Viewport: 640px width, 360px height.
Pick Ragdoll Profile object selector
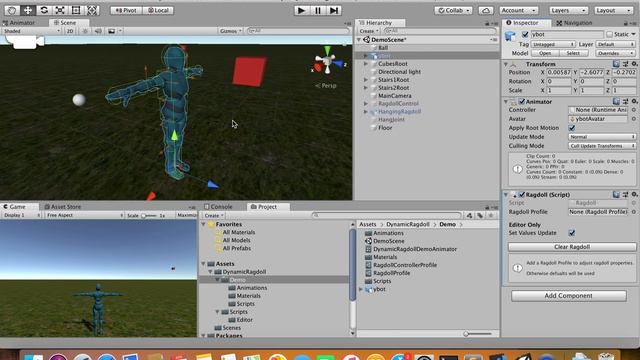click(x=633, y=212)
